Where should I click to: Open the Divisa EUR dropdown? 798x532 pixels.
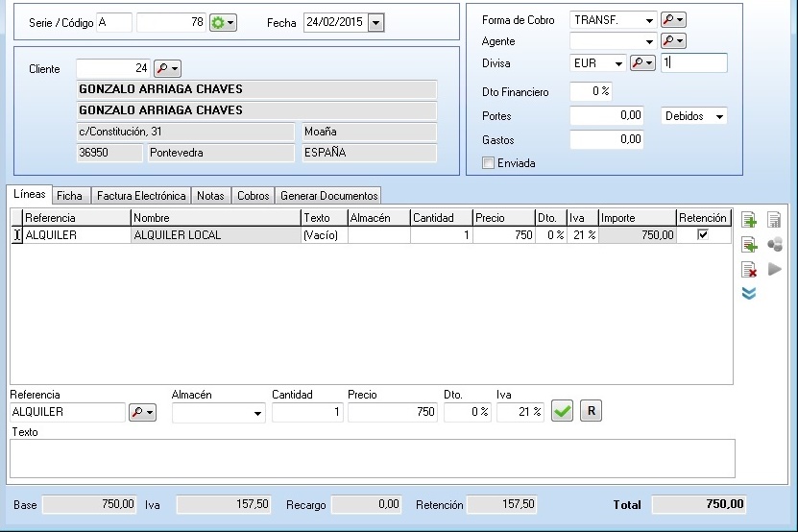[617, 63]
